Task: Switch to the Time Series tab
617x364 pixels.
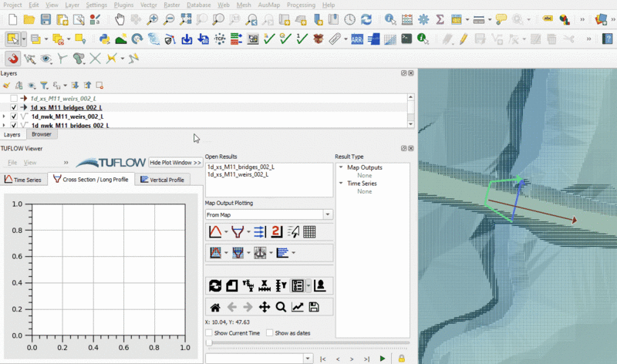Action: (23, 180)
